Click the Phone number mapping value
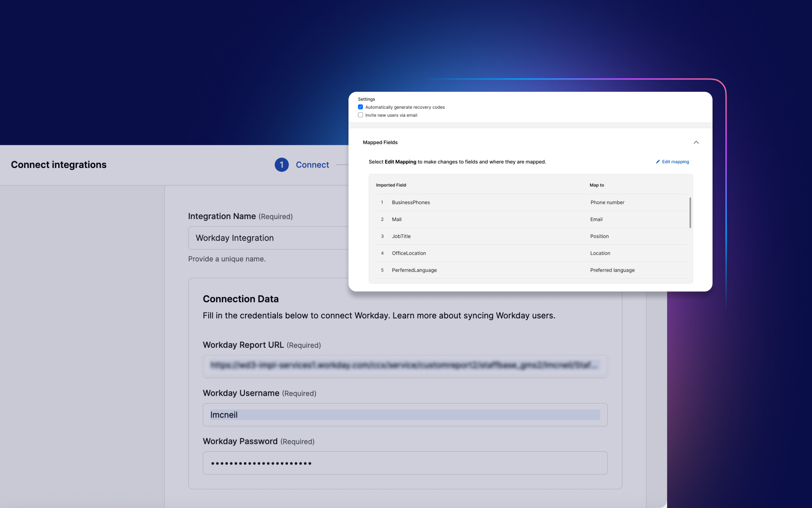This screenshot has height=508, width=812. coord(607,202)
